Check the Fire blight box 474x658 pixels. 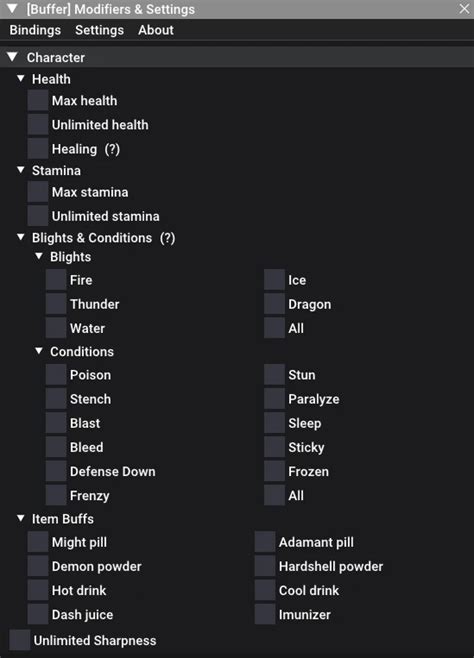56,280
